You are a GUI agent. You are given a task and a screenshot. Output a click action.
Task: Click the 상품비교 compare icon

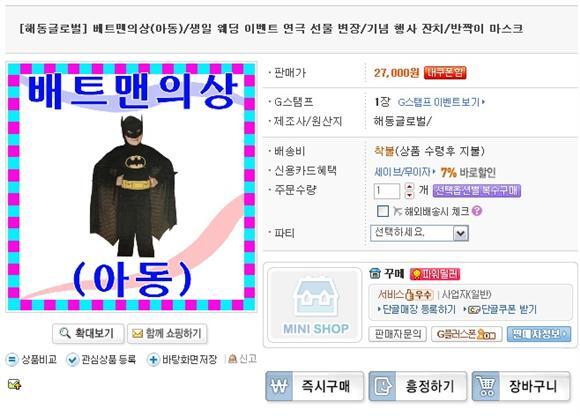point(12,359)
